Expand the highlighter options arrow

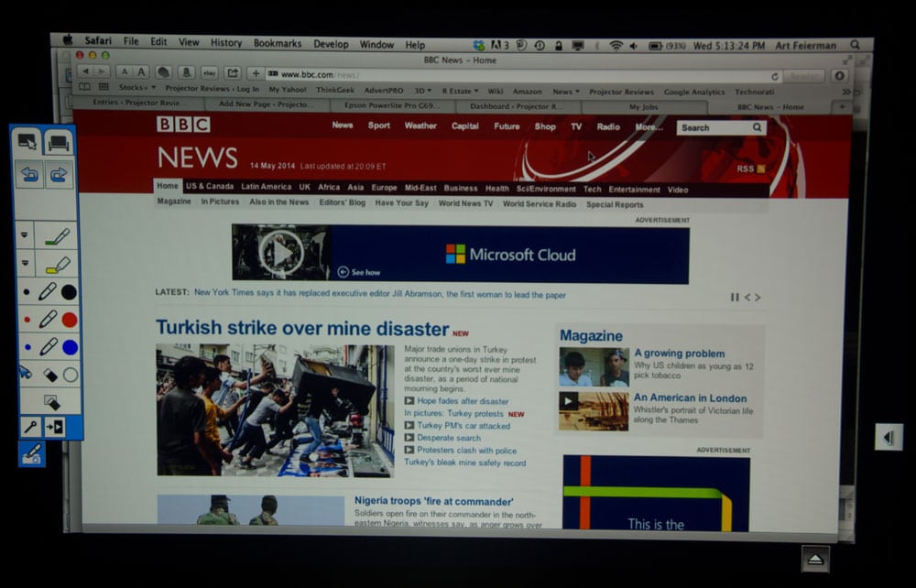[25, 263]
